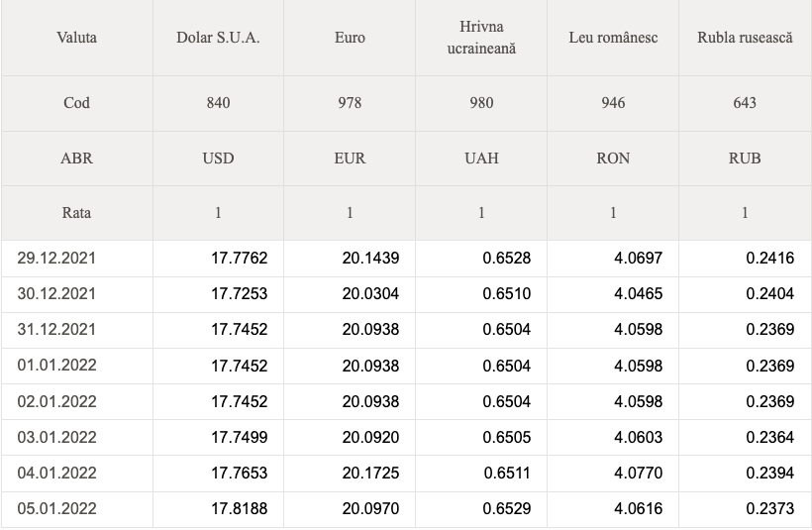The width and height of the screenshot is (812, 530).
Task: Click the currency code 643 cell
Action: click(x=745, y=103)
